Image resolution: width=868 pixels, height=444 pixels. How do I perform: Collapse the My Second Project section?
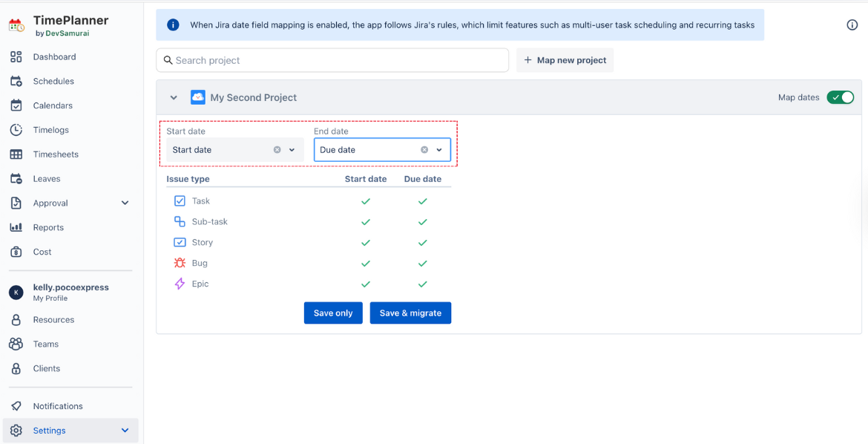(174, 97)
